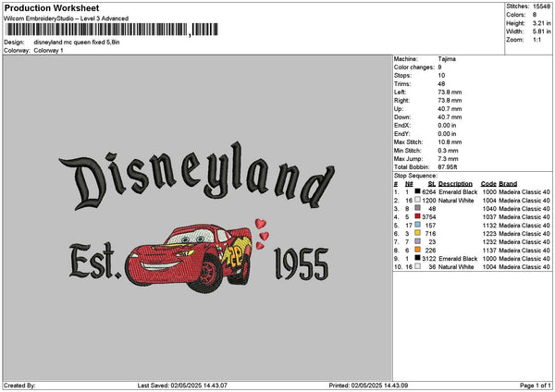Click the 1955 lettering in the design

[302, 263]
